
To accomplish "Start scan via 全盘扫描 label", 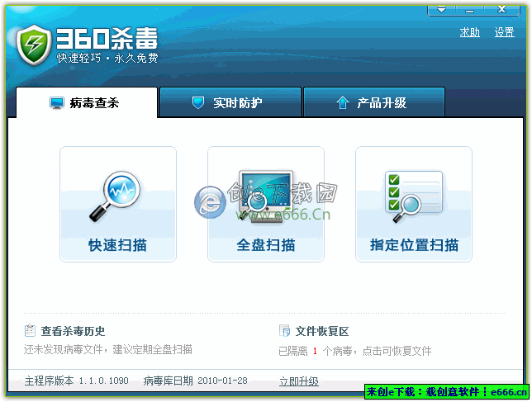I will click(x=265, y=245).
